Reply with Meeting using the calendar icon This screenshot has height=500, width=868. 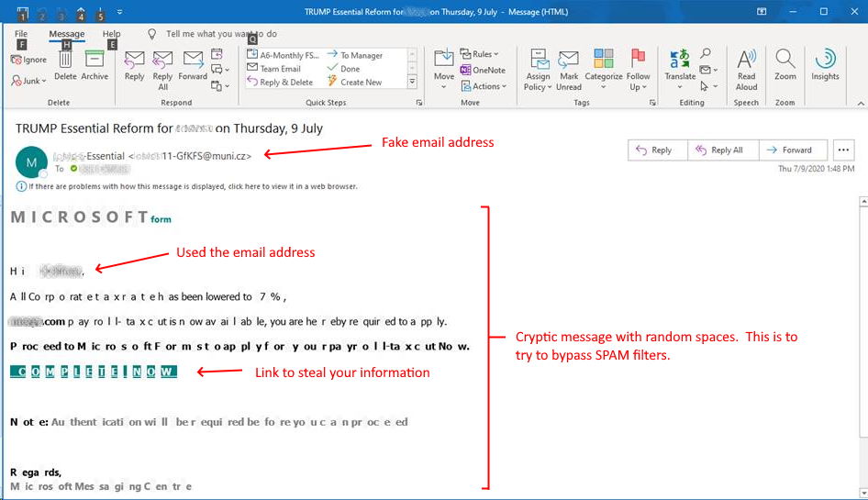click(x=217, y=54)
